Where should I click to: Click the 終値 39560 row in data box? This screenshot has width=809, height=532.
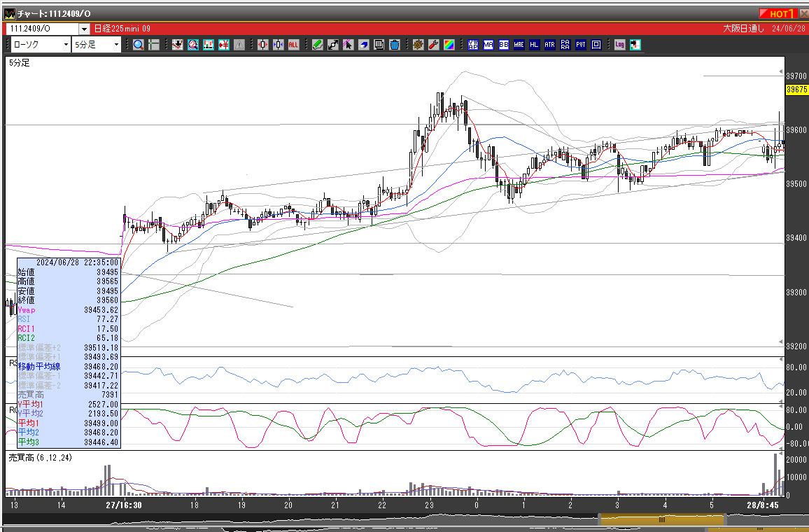tap(68, 300)
